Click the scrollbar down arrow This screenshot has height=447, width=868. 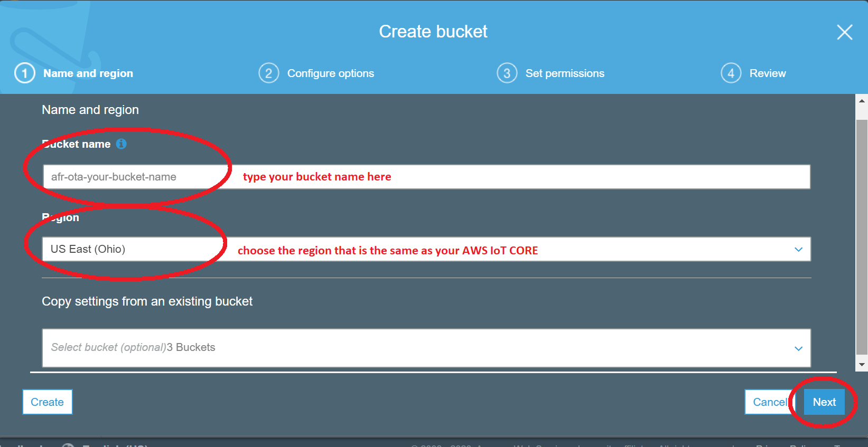coord(862,365)
